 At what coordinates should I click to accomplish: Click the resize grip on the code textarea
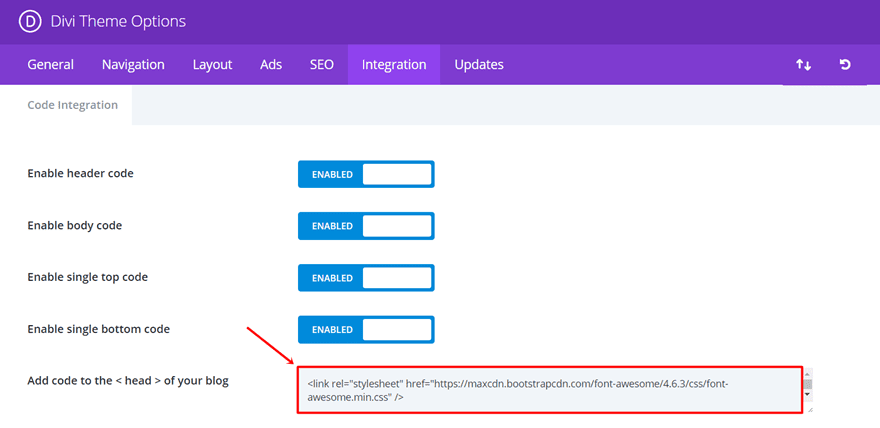808,410
